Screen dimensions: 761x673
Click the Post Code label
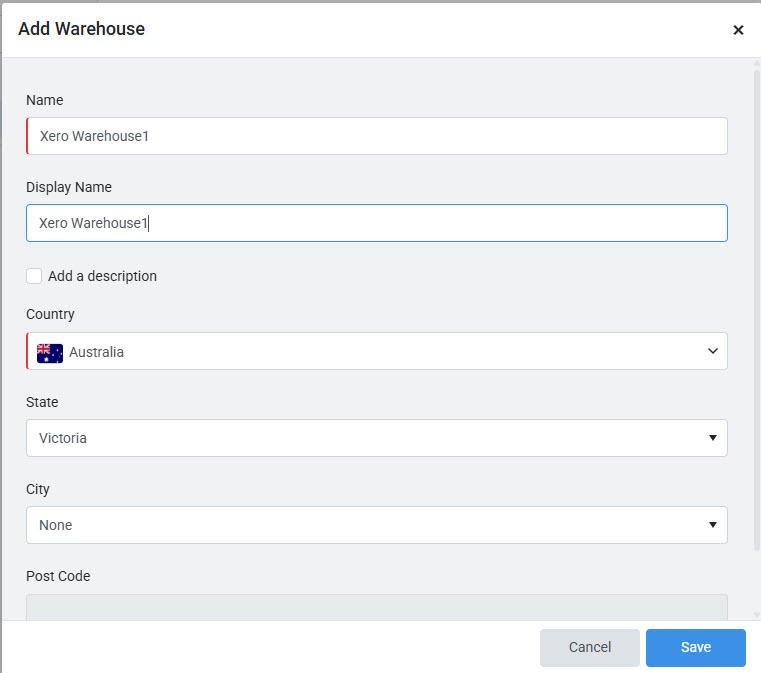pos(58,576)
